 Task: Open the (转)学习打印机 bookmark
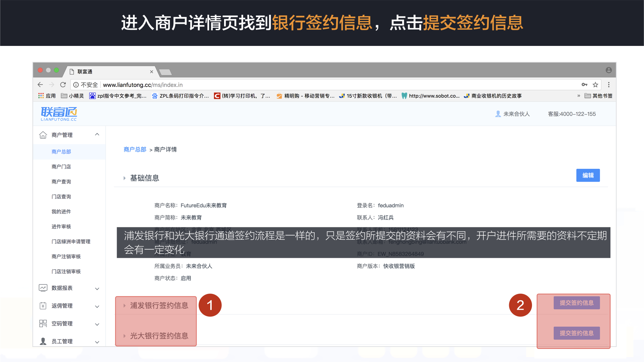[242, 96]
